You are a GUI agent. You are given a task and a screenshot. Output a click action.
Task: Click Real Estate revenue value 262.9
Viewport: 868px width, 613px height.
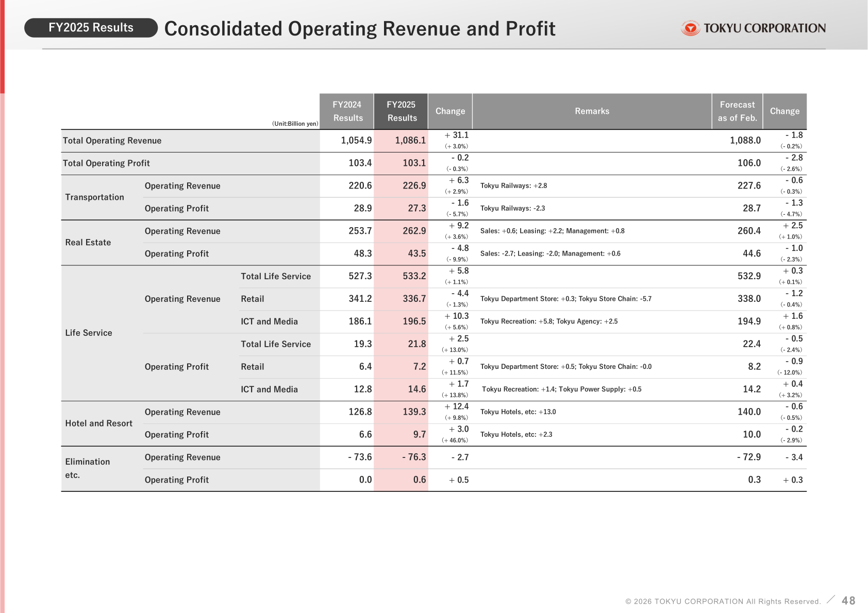pos(414,231)
